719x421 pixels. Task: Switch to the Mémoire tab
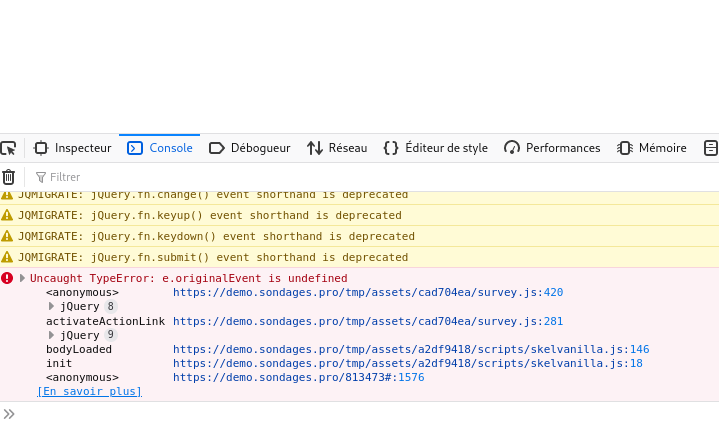coord(652,148)
